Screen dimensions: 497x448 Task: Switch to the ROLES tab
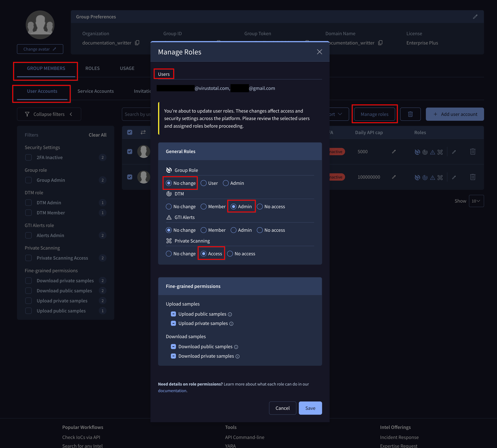coord(92,68)
